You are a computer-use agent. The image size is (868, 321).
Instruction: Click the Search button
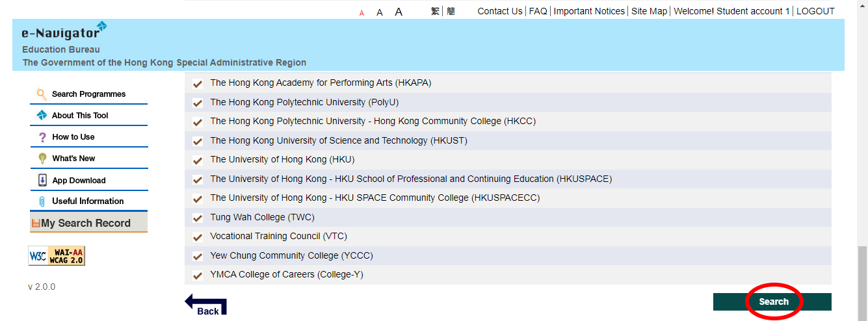(772, 302)
